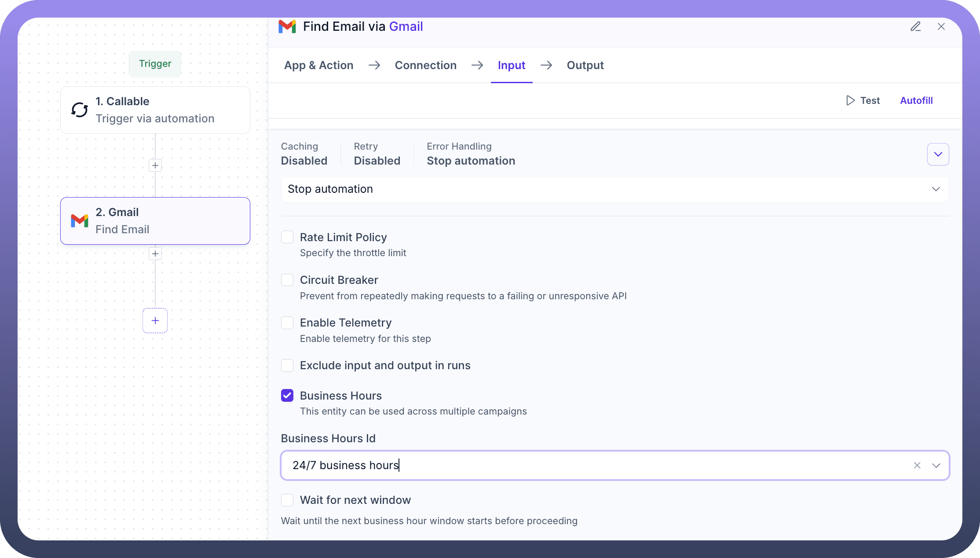Click into the Business Hours Id input field
980x558 pixels.
572,465
